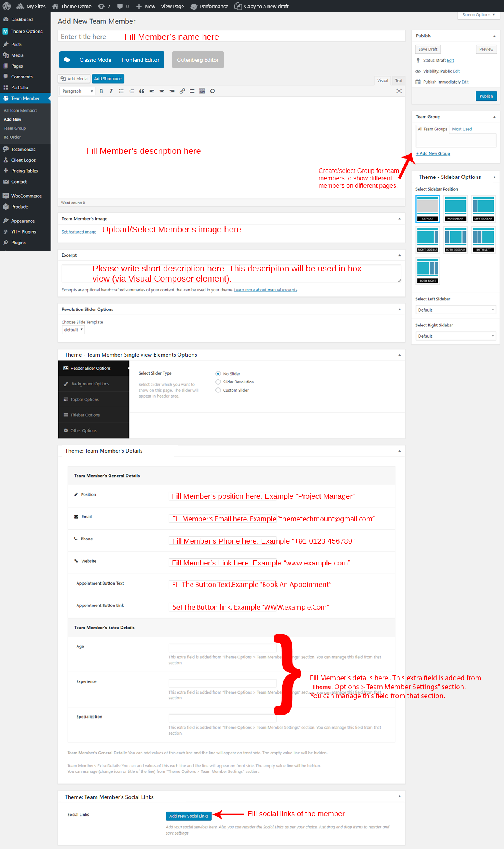504x849 pixels.
Task: Click the center align icon
Action: click(x=162, y=91)
